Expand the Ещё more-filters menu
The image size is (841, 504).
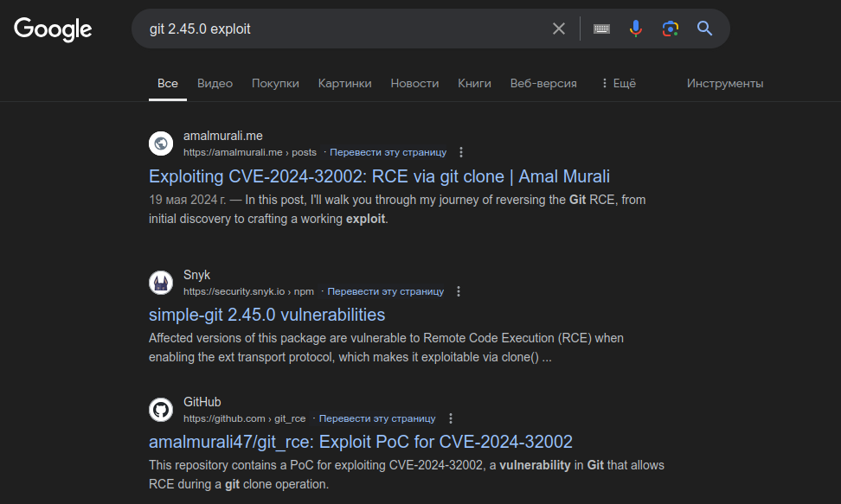pyautogui.click(x=619, y=83)
